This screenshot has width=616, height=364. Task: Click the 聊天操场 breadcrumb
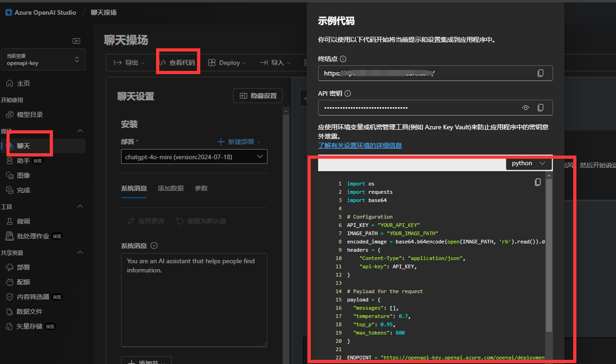[104, 12]
